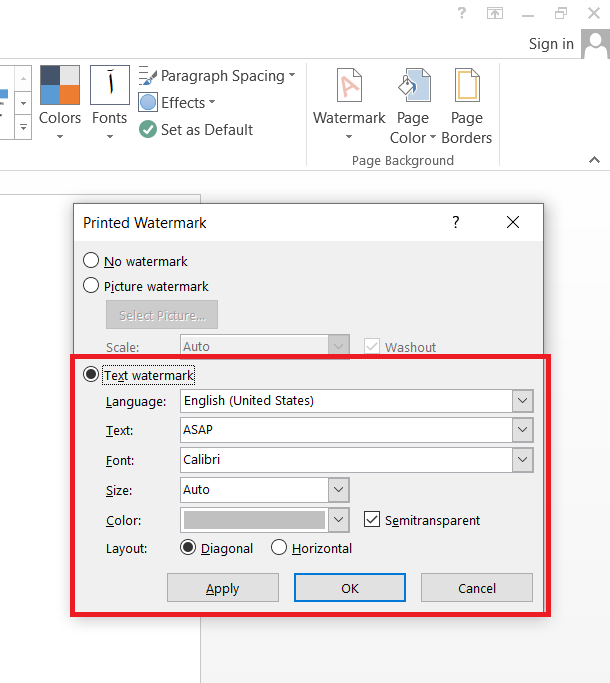
Task: Click OK to confirm watermark
Action: coord(349,588)
